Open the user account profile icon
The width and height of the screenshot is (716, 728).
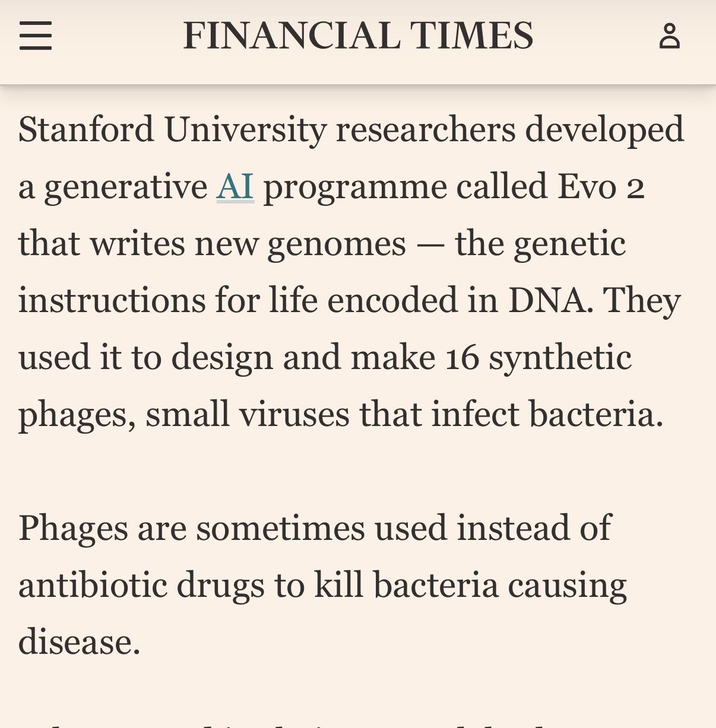click(x=669, y=36)
